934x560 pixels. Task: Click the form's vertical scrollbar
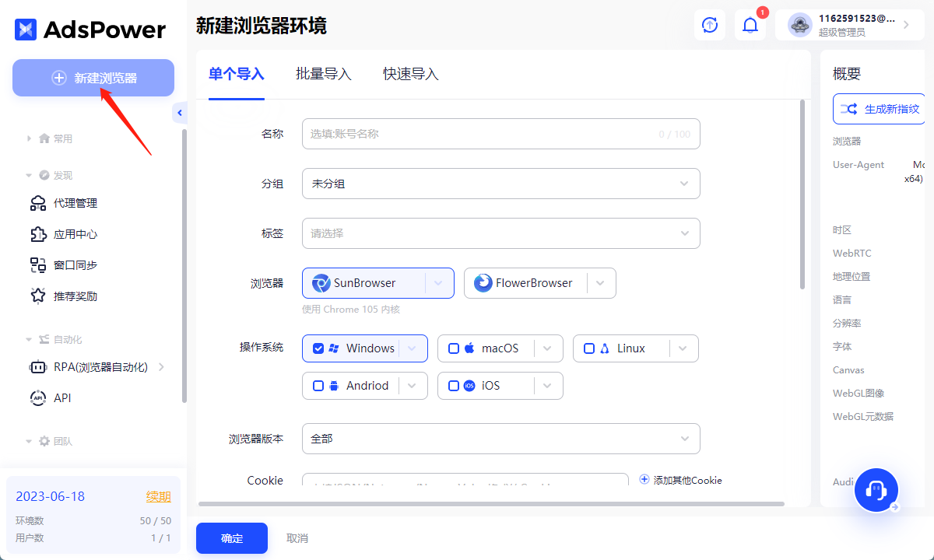click(802, 194)
